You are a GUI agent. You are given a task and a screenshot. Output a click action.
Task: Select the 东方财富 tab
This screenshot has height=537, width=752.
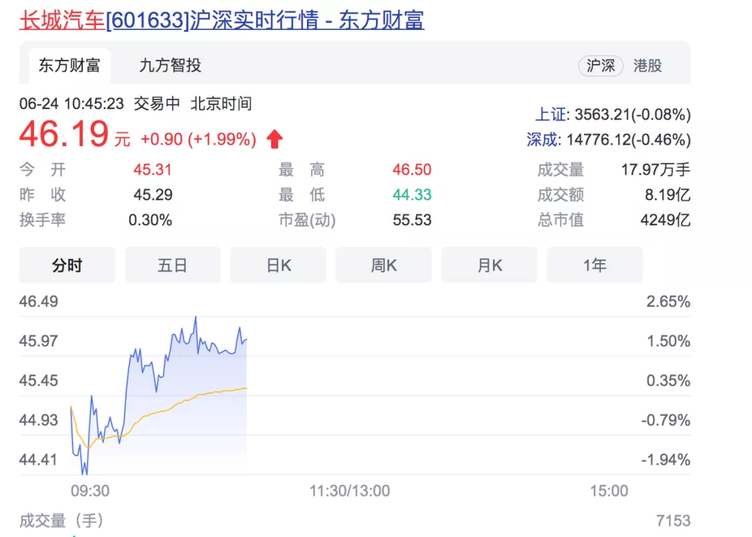pos(69,65)
